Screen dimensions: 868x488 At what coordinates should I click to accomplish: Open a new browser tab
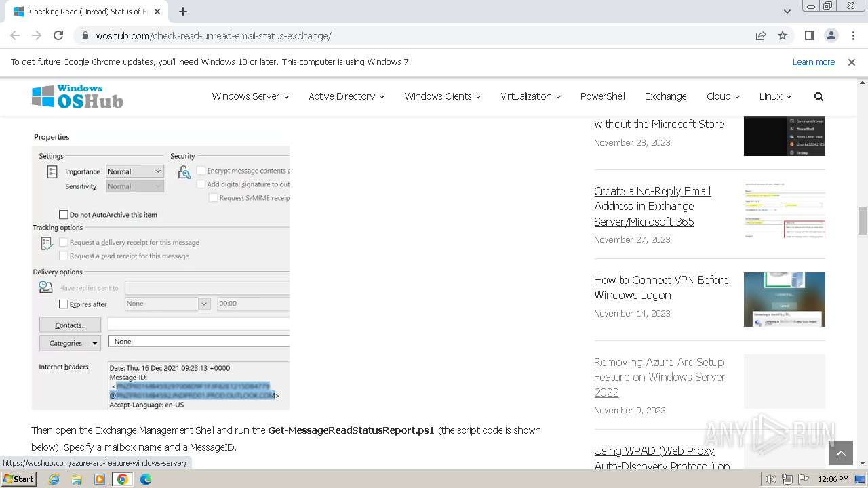tap(183, 12)
